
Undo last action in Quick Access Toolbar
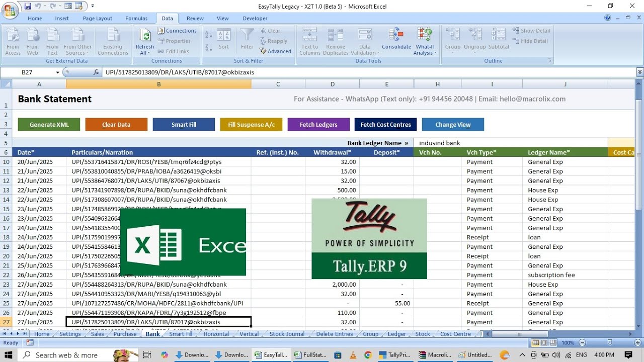pyautogui.click(x=39, y=6)
